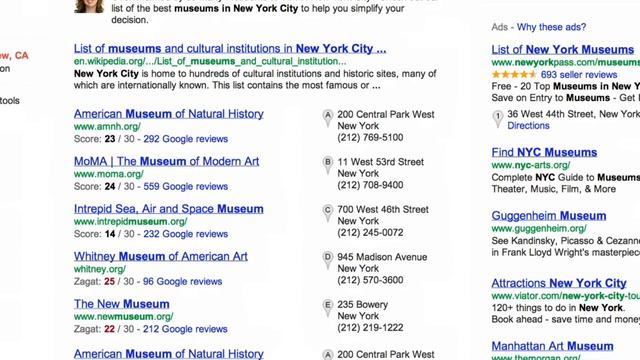The width and height of the screenshot is (640, 360).
Task: Open The New Museum result
Action: point(122,304)
